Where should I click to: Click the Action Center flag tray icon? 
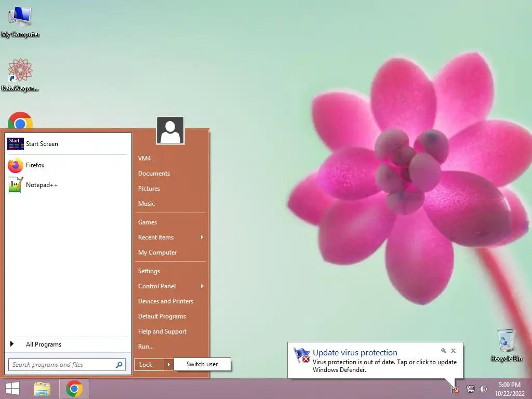pos(455,389)
